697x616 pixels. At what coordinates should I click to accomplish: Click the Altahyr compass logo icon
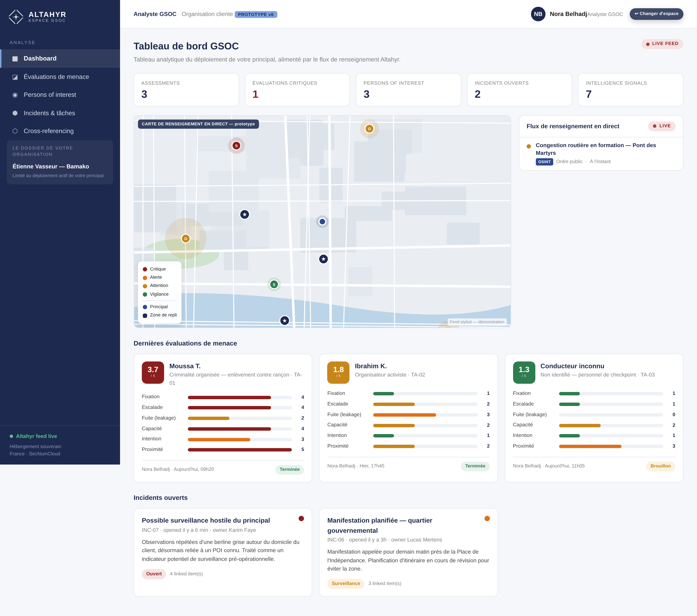16,17
